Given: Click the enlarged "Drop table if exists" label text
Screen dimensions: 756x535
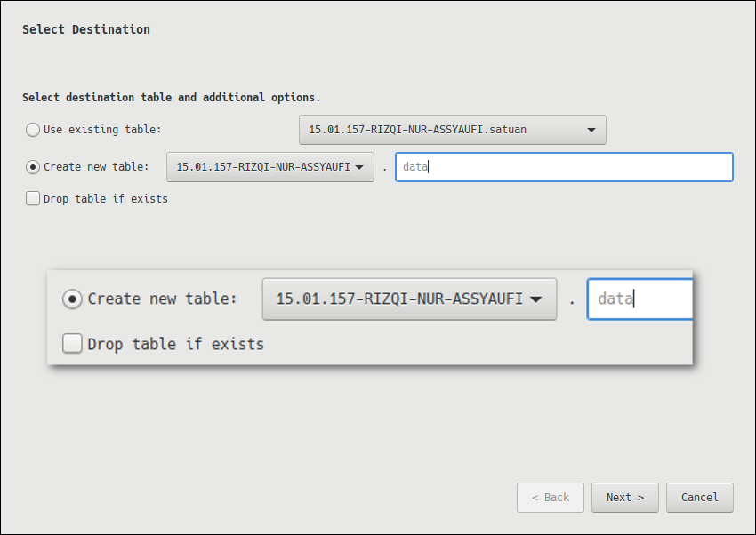Looking at the screenshot, I should tap(175, 344).
